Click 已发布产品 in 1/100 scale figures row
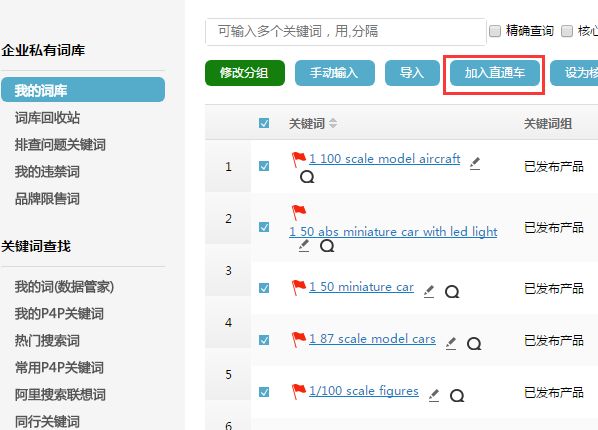Viewport: 598px width, 430px height. (x=554, y=392)
